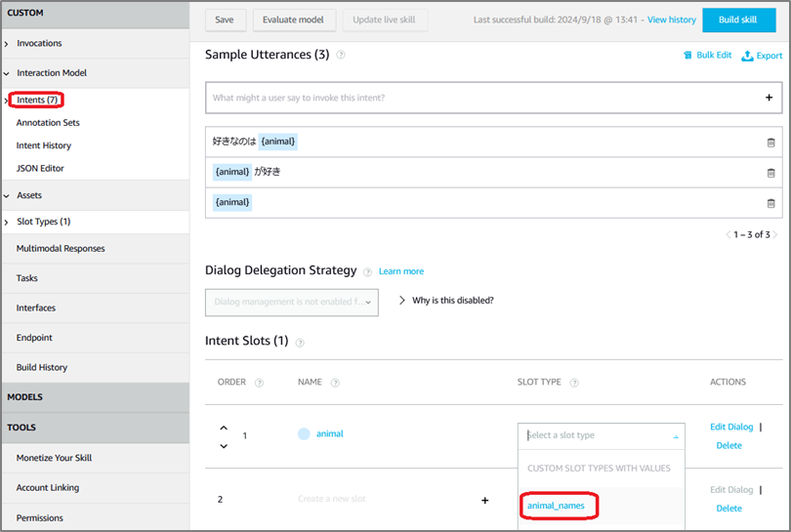This screenshot has height=532, width=791.
Task: Click Bulk Edit
Action: [x=708, y=55]
